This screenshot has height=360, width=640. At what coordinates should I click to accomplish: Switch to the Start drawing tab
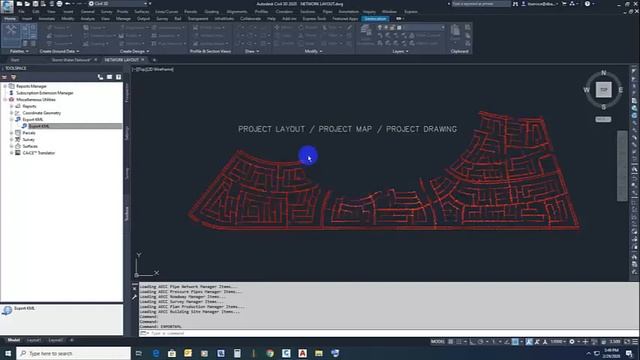pos(15,60)
